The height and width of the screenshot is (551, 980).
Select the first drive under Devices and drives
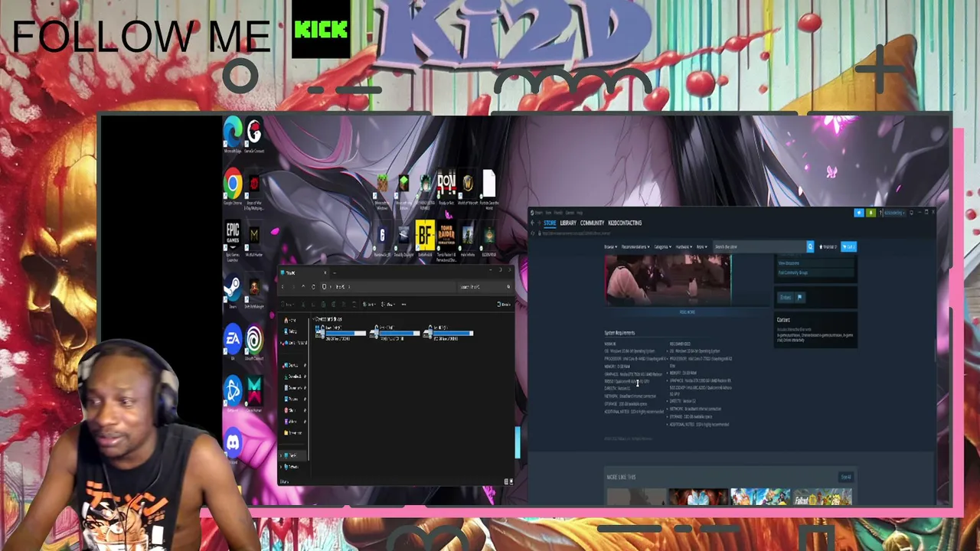click(341, 333)
